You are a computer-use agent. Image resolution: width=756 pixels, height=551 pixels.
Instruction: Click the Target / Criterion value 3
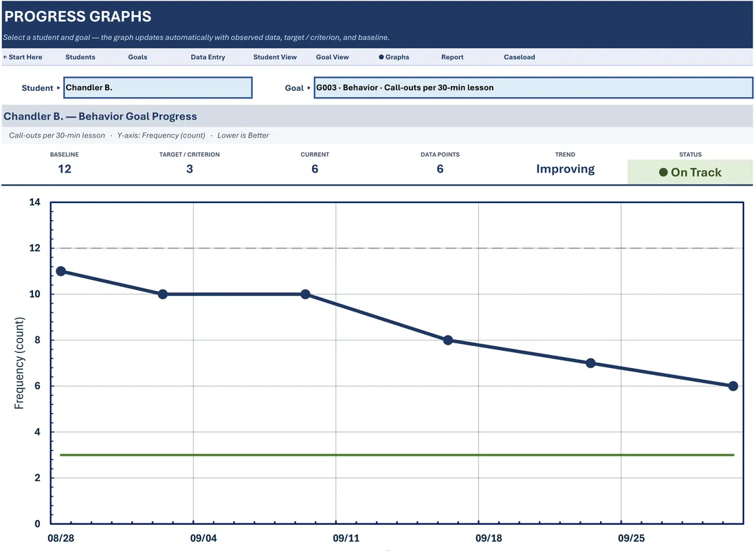point(190,169)
